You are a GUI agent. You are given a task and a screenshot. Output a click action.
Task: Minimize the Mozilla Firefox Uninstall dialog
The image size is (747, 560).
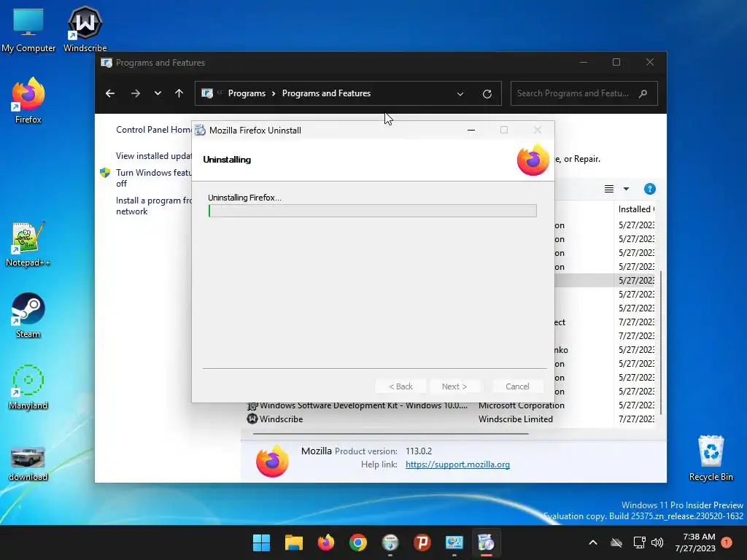click(471, 130)
